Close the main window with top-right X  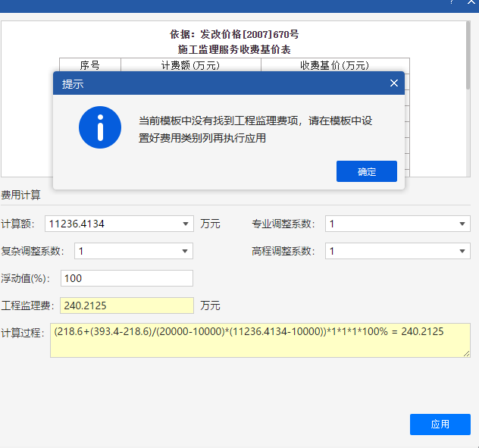point(471,2)
